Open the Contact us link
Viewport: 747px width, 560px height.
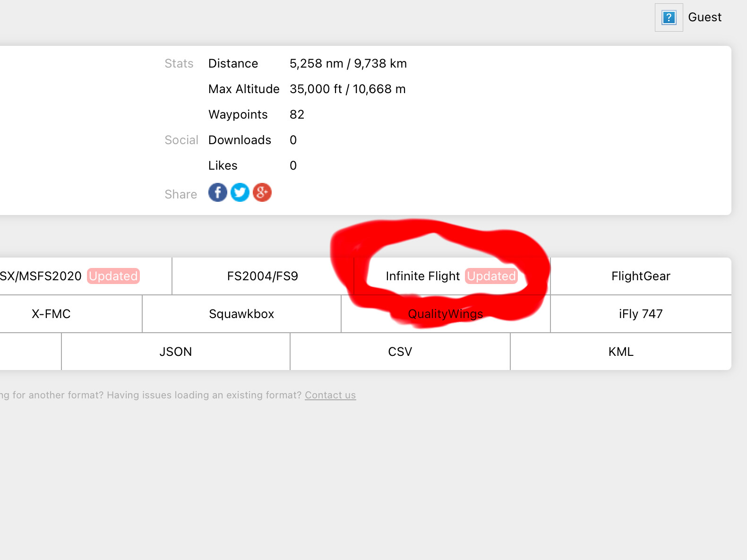tap(330, 395)
